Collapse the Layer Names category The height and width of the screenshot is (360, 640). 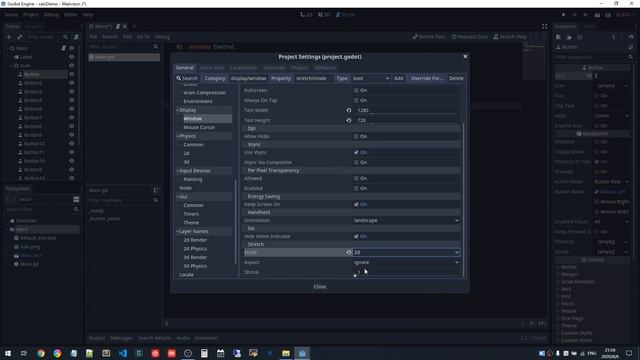click(x=178, y=231)
